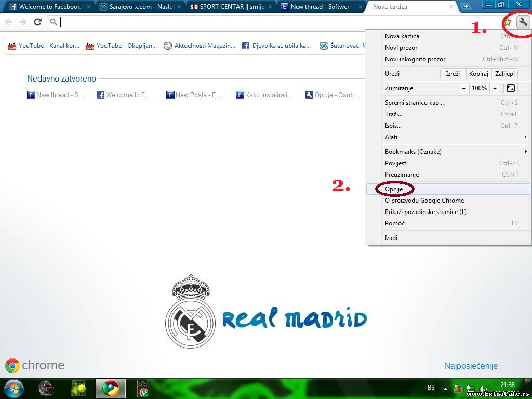Expand the Najposjećenije section
532x399 pixels.
point(474,366)
